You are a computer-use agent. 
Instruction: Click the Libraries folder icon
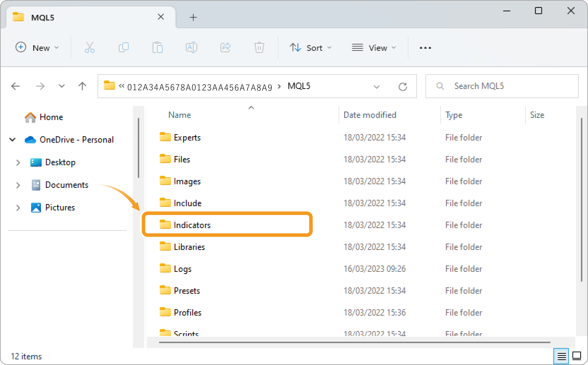point(165,246)
